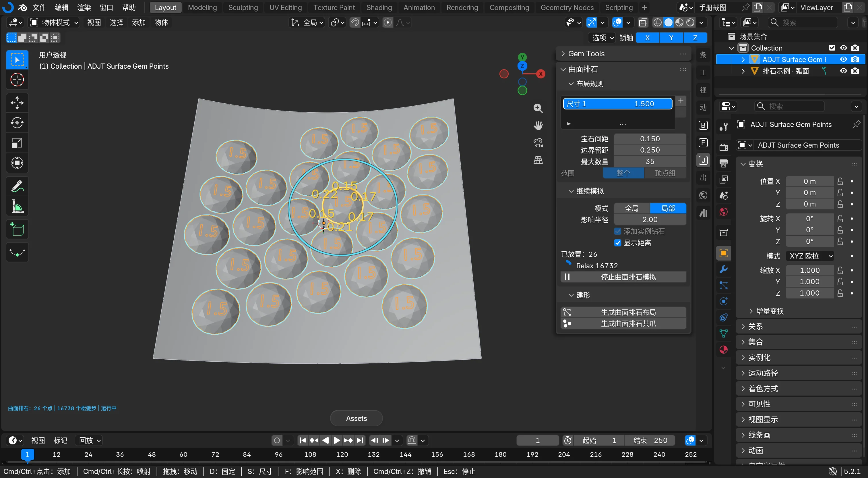Viewport: 868px width, 478px height.
Task: Click 停止曲面排石模拟 button
Action: [623, 277]
